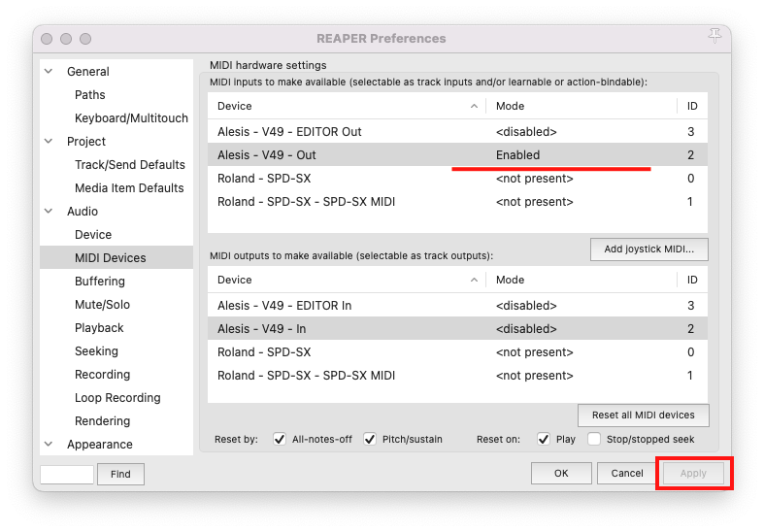764x532 pixels.
Task: Open Media Item Defaults page
Action: [x=129, y=188]
